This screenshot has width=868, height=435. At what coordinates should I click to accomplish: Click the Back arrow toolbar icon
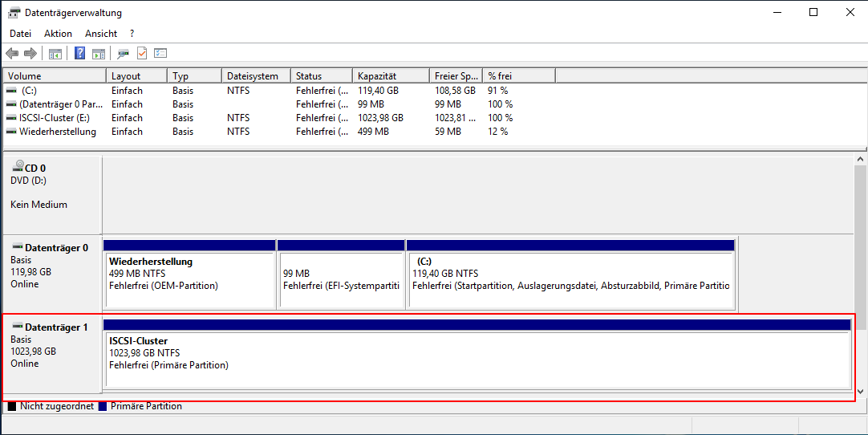(12, 53)
